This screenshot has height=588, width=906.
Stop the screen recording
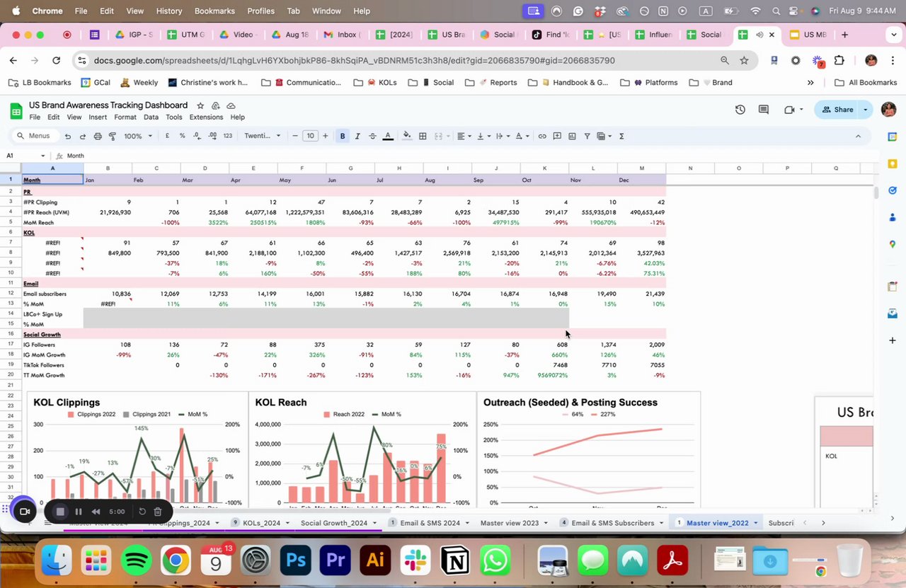[60, 512]
